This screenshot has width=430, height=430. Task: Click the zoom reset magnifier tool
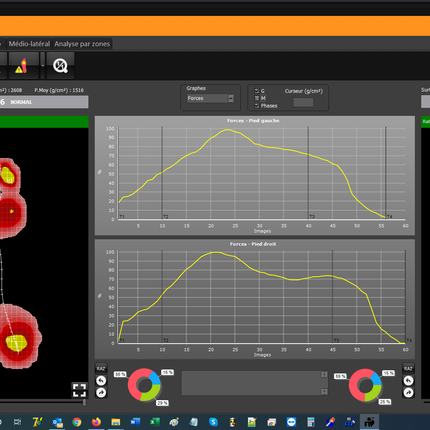pyautogui.click(x=60, y=65)
